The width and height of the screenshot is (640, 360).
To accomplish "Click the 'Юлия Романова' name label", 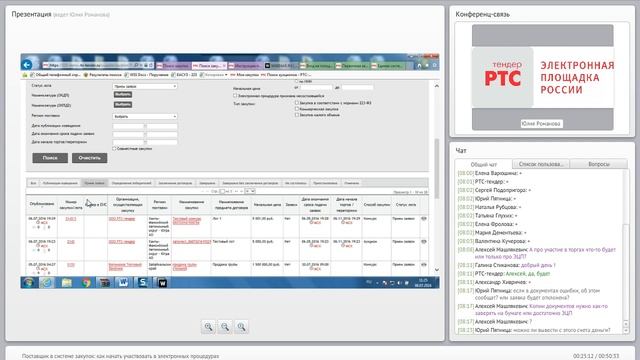I will point(541,123).
